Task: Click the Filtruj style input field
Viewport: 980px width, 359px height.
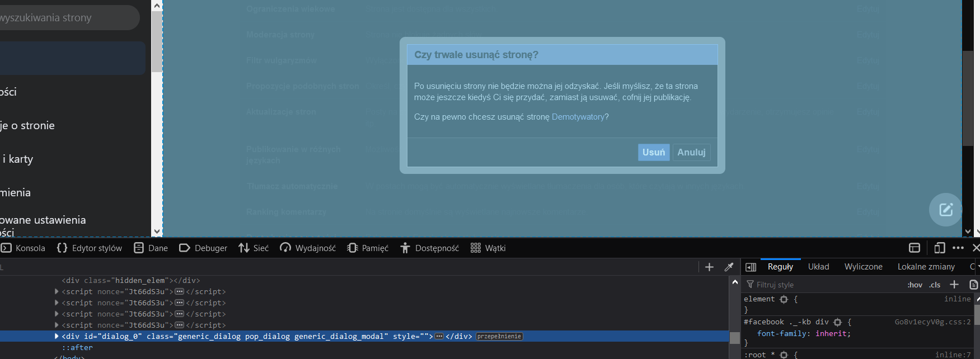Action: [823, 285]
